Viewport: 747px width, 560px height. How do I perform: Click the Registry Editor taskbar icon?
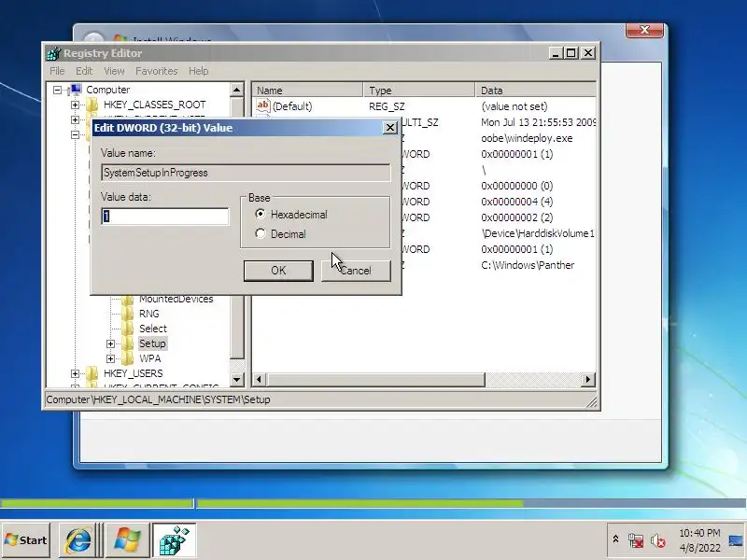[x=174, y=540]
